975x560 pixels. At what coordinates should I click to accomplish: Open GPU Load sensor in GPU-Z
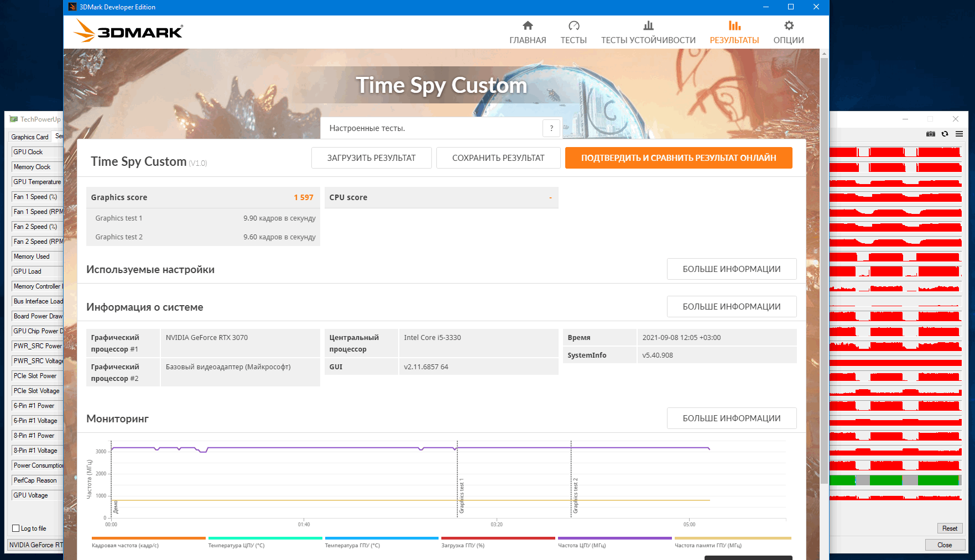coord(37,271)
